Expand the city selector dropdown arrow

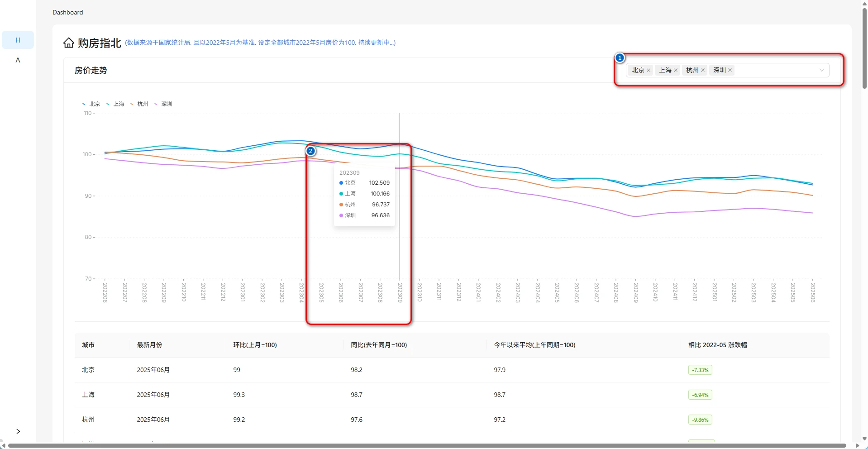[821, 70]
